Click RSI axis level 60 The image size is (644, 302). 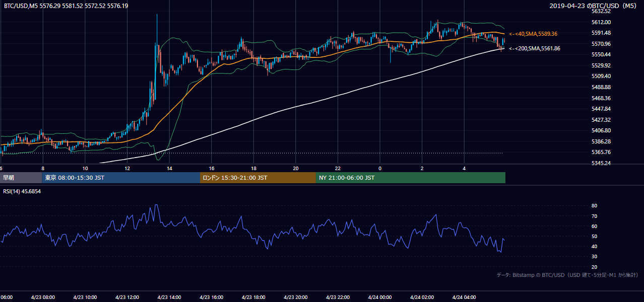[x=594, y=226]
